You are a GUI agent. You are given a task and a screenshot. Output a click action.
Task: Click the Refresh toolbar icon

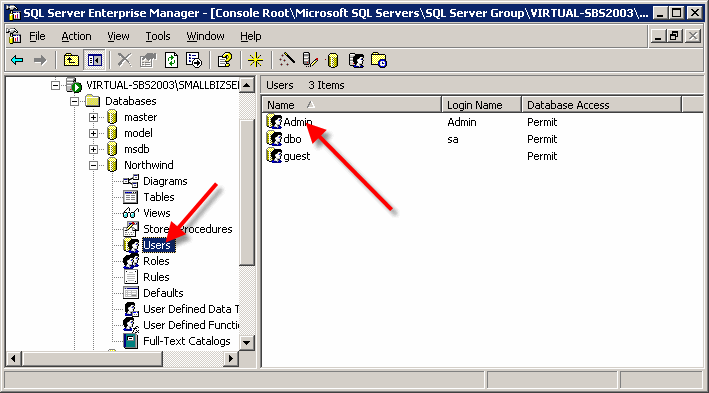point(171,60)
